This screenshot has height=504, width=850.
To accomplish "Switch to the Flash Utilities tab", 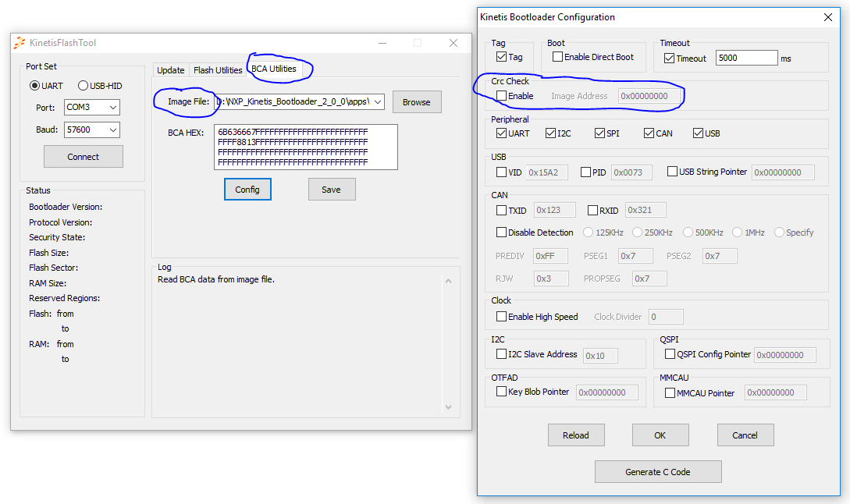I will [x=218, y=70].
